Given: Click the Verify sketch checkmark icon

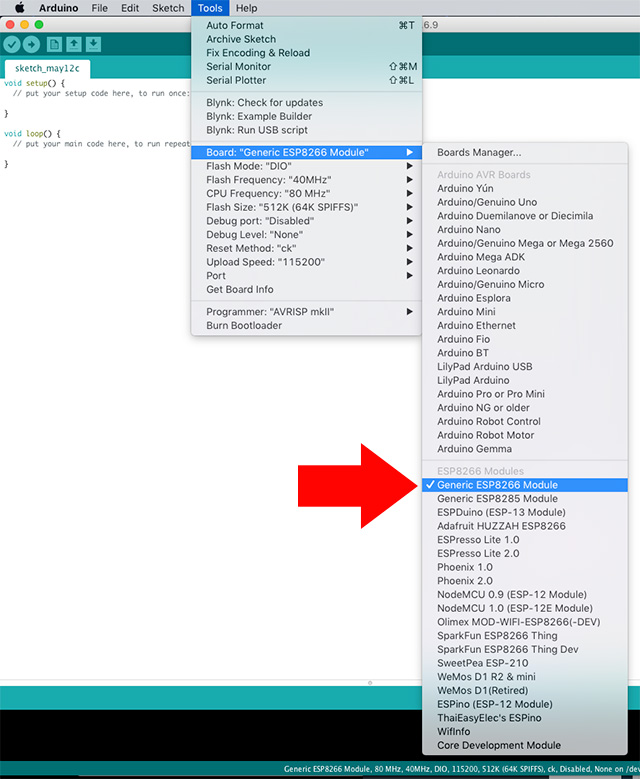Looking at the screenshot, I should coord(12,44).
